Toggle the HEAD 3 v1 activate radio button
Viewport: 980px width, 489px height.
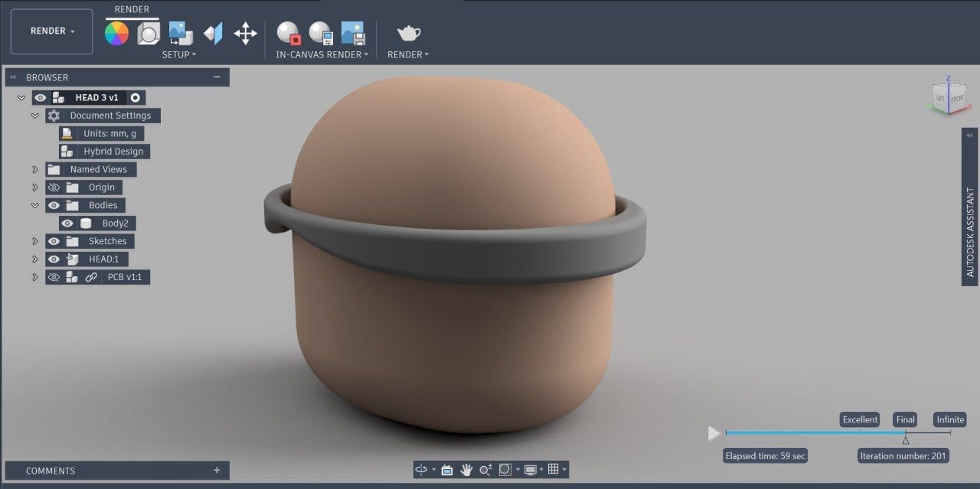pyautogui.click(x=136, y=98)
